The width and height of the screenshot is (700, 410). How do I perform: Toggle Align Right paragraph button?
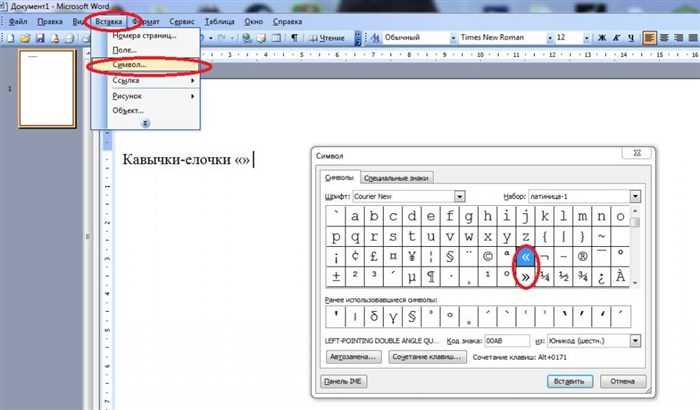coord(679,38)
